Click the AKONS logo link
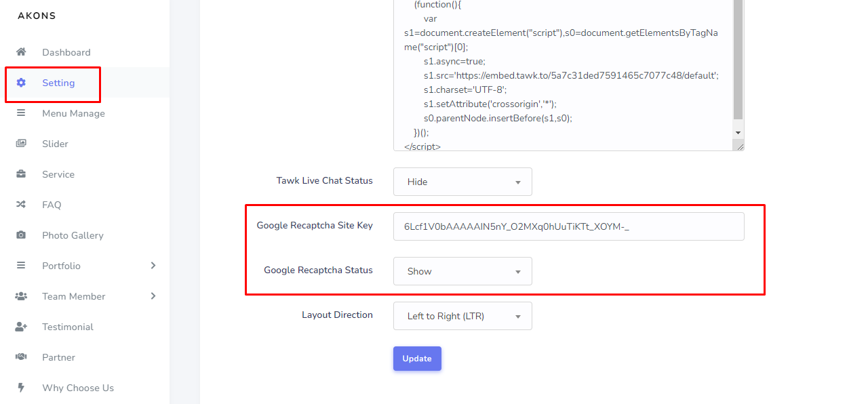Image resolution: width=868 pixels, height=404 pixels. point(37,16)
